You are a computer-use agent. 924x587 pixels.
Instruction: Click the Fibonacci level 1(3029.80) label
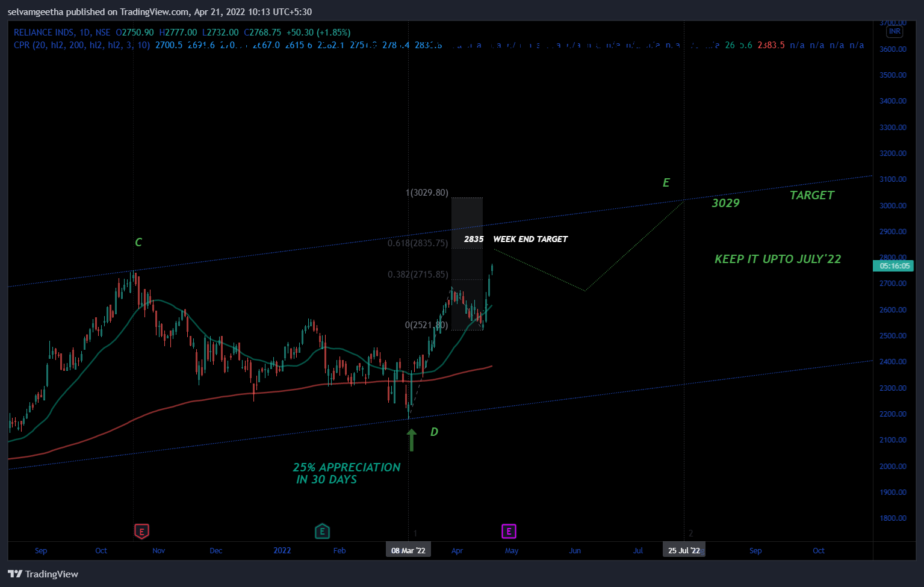pos(427,193)
